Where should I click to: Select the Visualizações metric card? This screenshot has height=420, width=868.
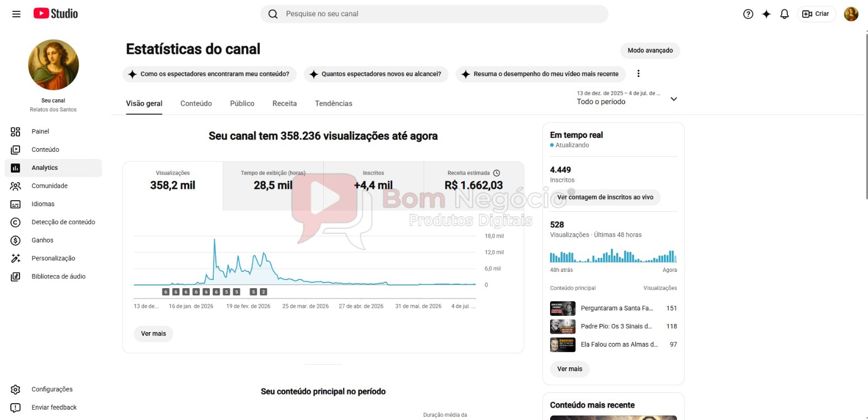(173, 186)
